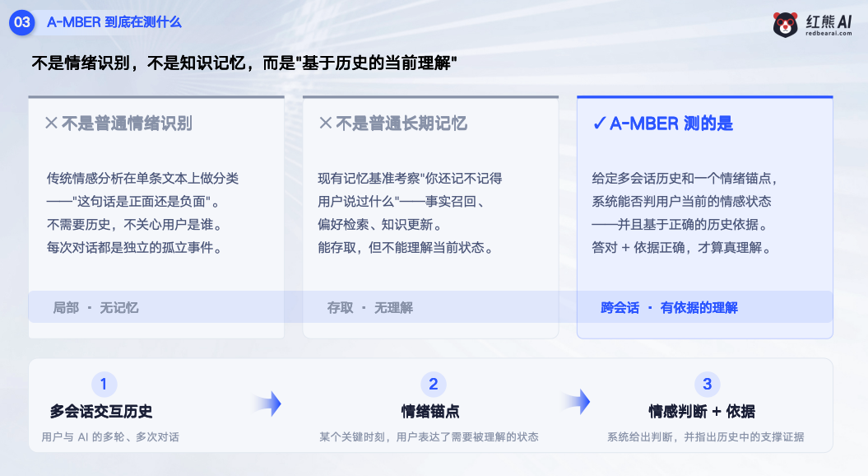This screenshot has height=476, width=868.
Task: Click the step 3 number circle
Action: coord(707,384)
